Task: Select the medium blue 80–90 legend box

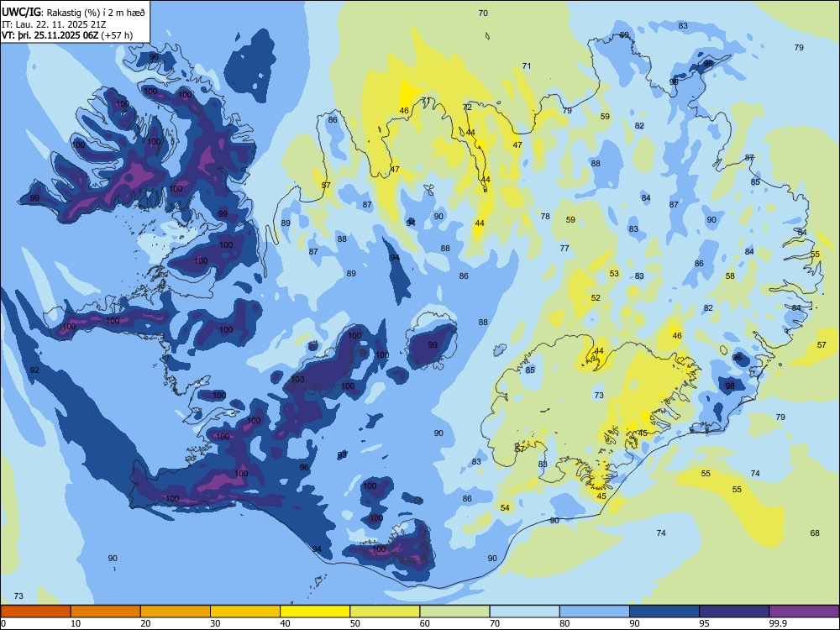Action: coord(595,612)
